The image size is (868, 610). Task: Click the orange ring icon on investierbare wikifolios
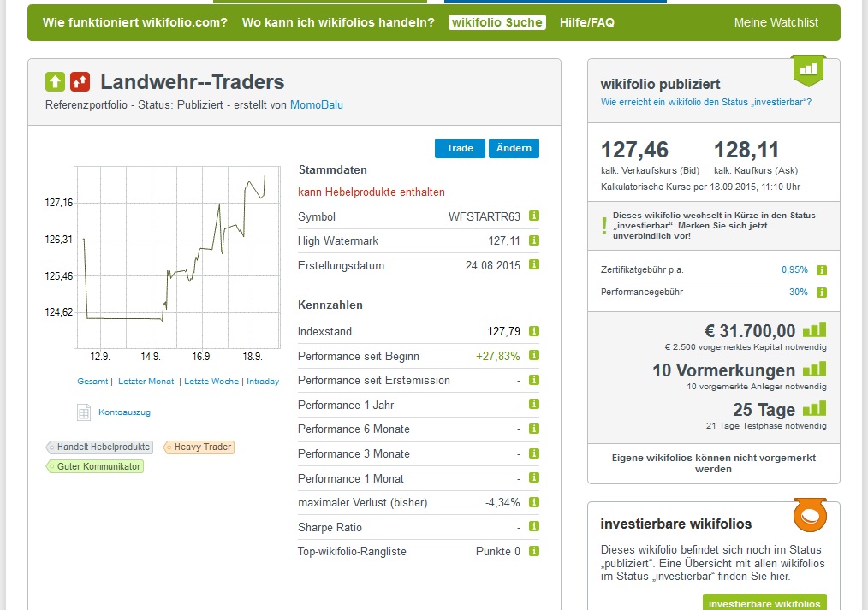click(810, 515)
